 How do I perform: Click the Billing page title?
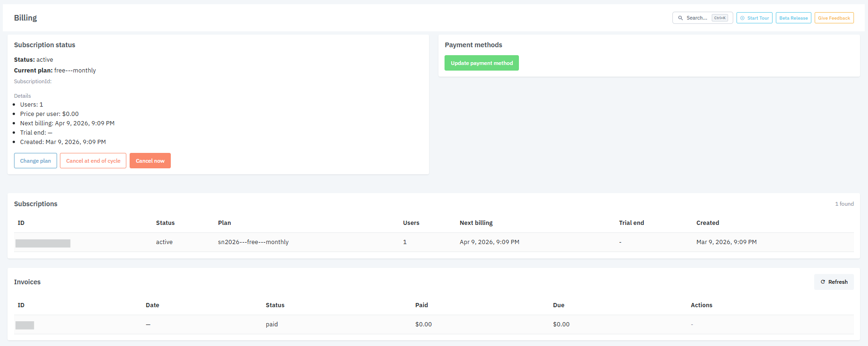(x=25, y=18)
